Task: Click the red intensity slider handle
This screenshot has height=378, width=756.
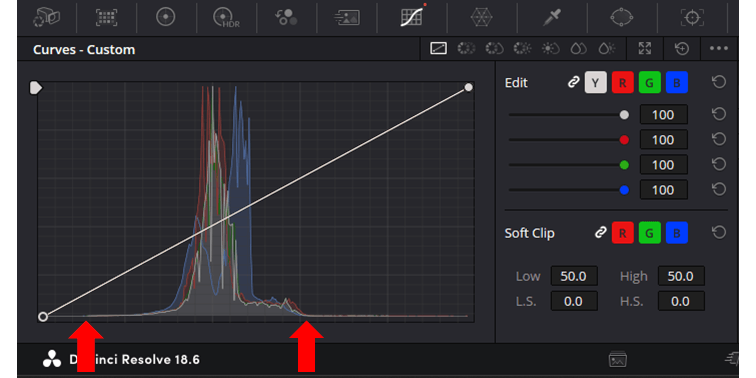Action: (x=624, y=140)
